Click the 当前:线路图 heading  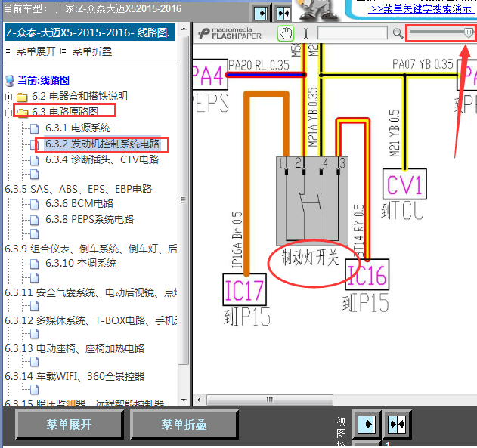pyautogui.click(x=44, y=80)
